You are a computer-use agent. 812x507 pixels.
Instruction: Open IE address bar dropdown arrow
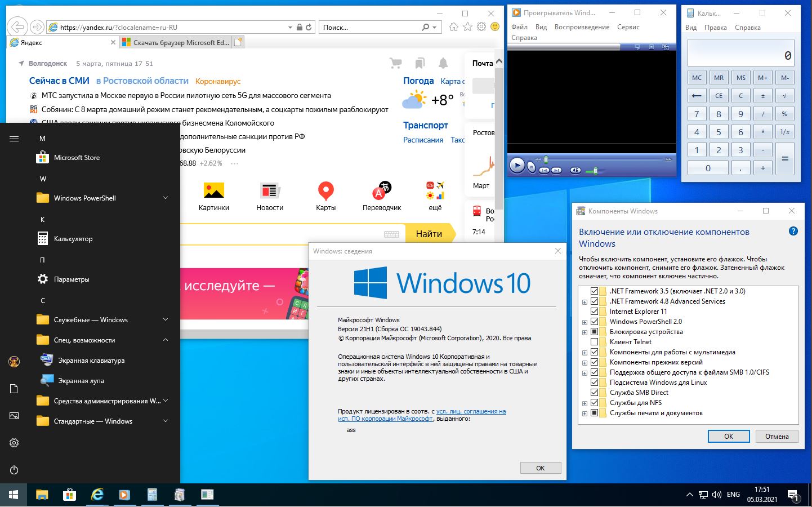coord(290,27)
